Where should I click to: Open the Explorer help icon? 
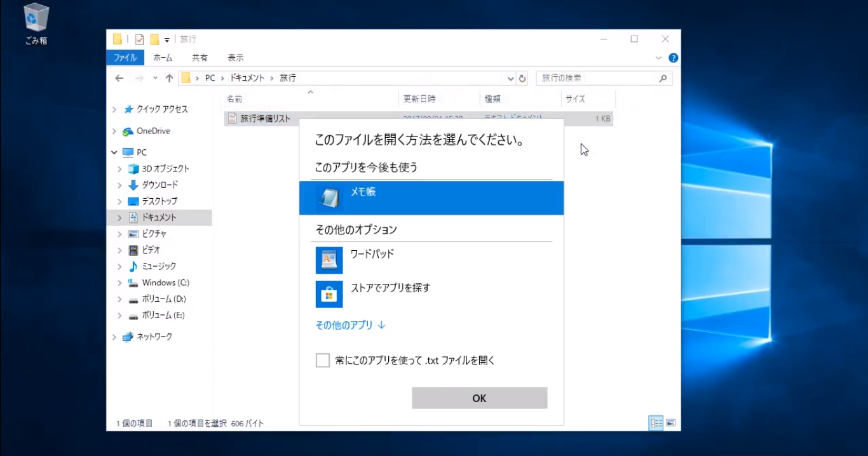(x=674, y=58)
